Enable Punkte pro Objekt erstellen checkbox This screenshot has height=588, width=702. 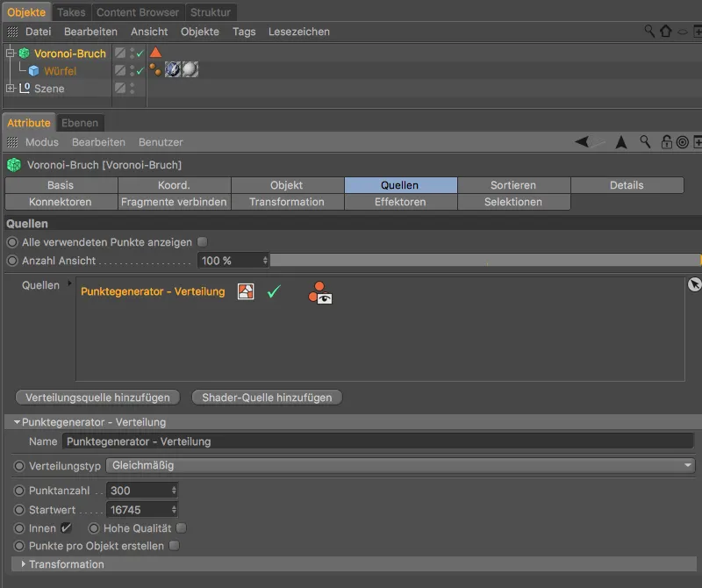[174, 546]
